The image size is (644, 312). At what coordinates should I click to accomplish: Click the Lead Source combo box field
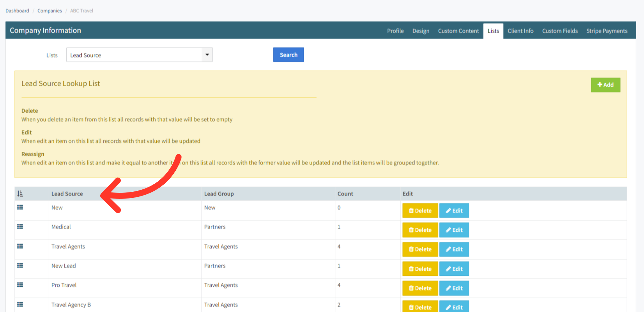(x=134, y=55)
